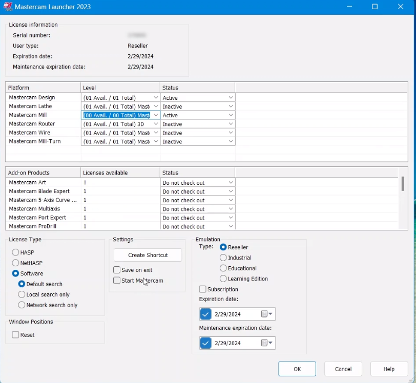Screen dimensions: 416x384
Task: Click the Level column header
Action: 120,88
